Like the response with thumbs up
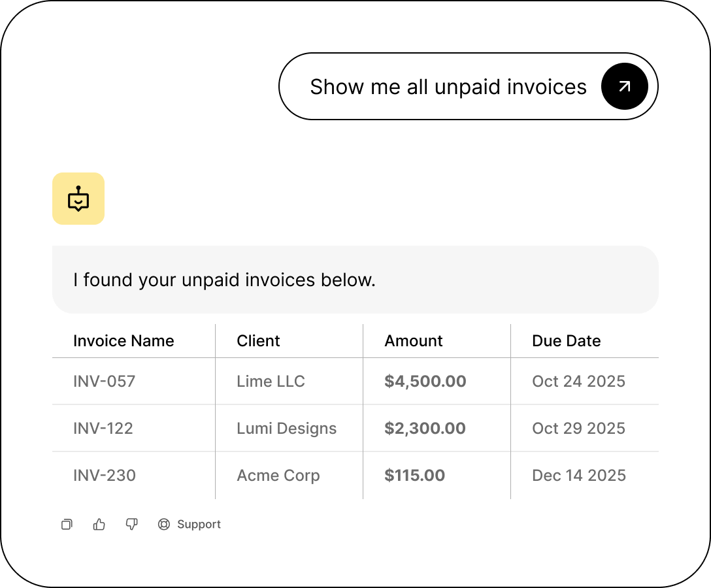This screenshot has height=588, width=711. [99, 524]
